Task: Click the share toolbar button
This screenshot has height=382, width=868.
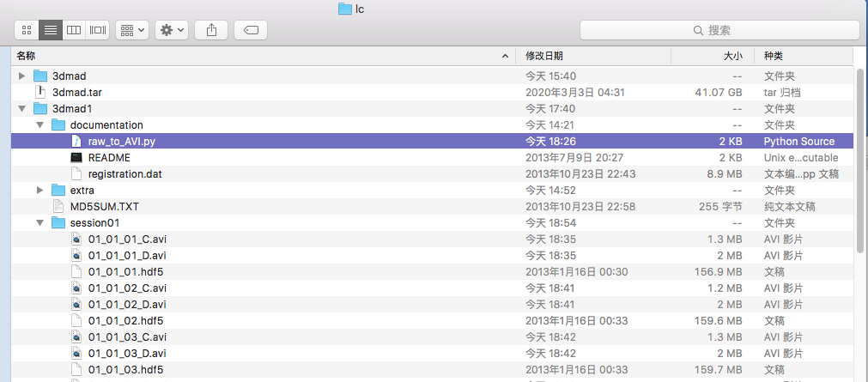Action: click(211, 30)
